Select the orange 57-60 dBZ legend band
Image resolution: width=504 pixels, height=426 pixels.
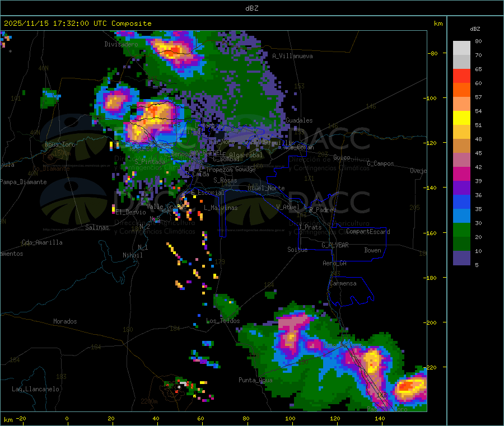pyautogui.click(x=461, y=90)
